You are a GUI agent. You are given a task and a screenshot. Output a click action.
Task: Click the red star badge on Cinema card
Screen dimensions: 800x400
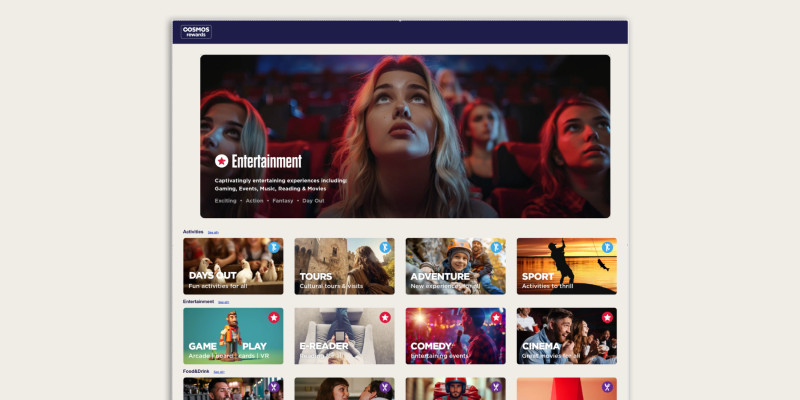[607, 317]
